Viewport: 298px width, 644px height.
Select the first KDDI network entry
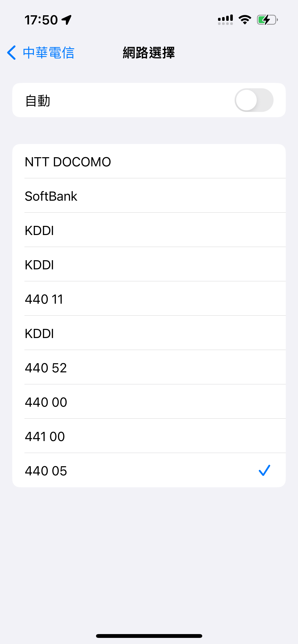tap(149, 230)
